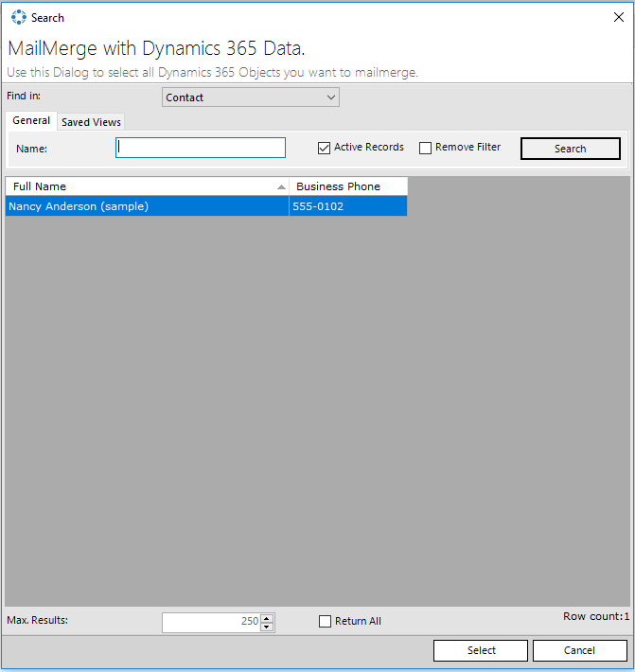Click the Search button
This screenshot has height=672, width=635.
(x=571, y=149)
